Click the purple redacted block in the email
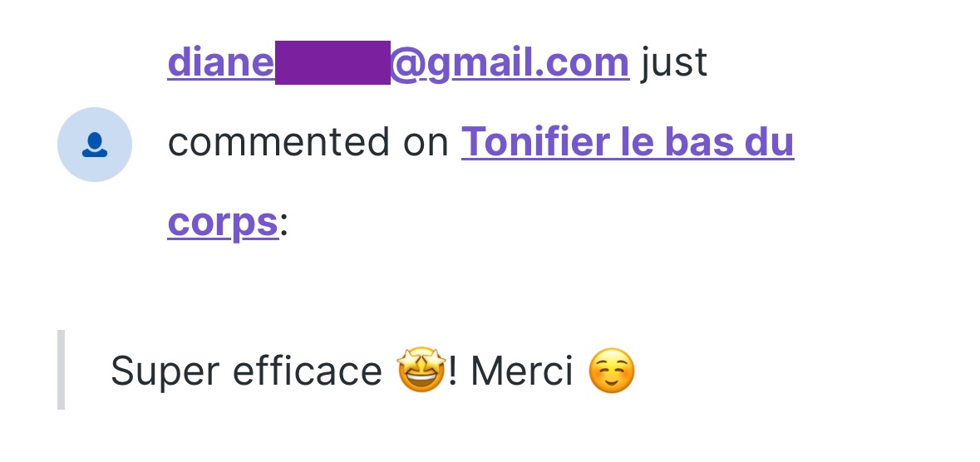 point(332,62)
